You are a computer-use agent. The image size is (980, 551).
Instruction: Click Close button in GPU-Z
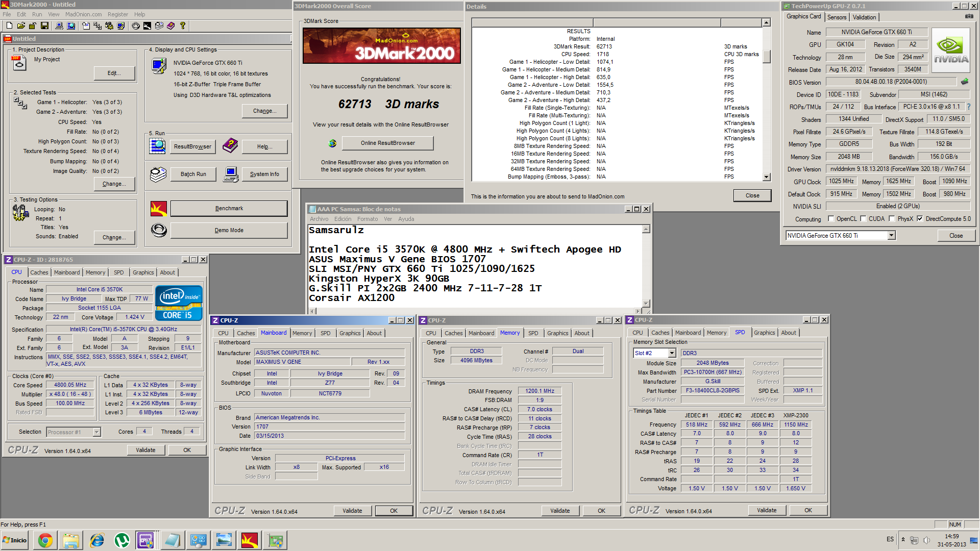[955, 236]
